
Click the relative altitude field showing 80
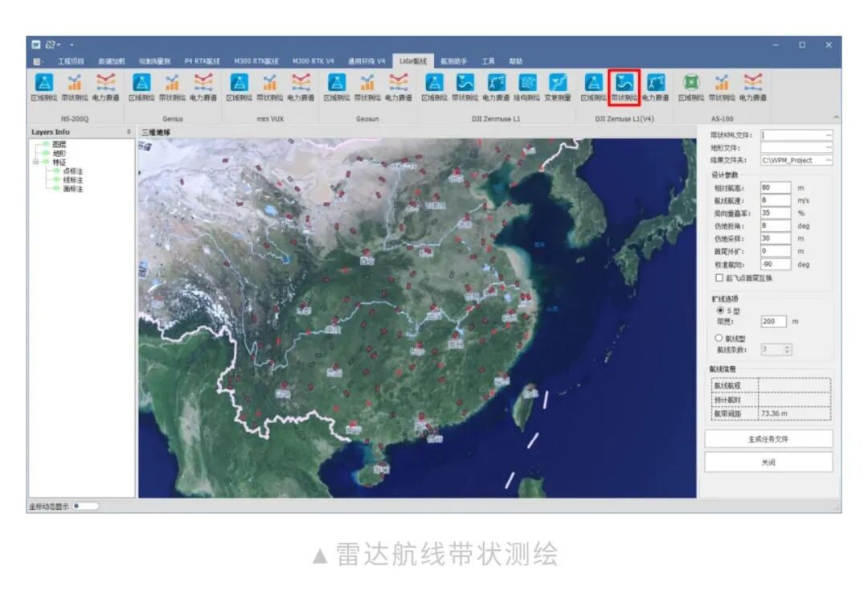(x=775, y=187)
